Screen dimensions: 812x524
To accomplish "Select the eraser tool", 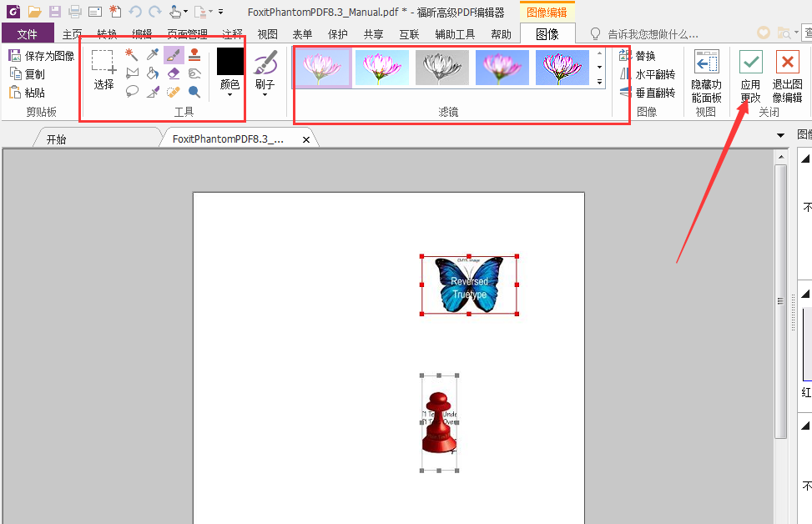I will (x=174, y=73).
